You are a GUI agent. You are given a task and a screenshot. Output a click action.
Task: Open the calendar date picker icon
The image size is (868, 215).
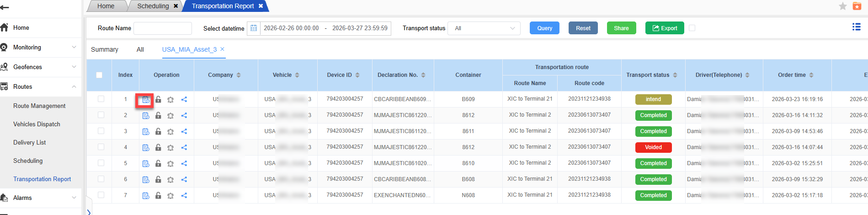[x=254, y=28]
